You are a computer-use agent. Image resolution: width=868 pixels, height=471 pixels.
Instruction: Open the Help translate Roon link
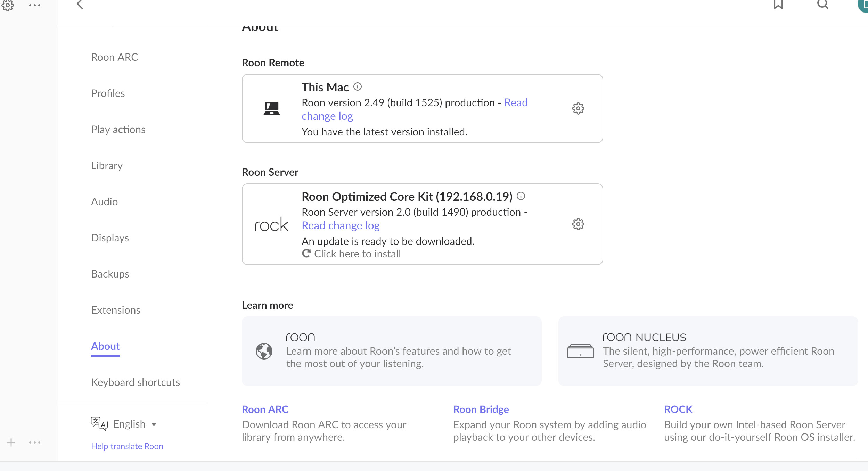(127, 446)
